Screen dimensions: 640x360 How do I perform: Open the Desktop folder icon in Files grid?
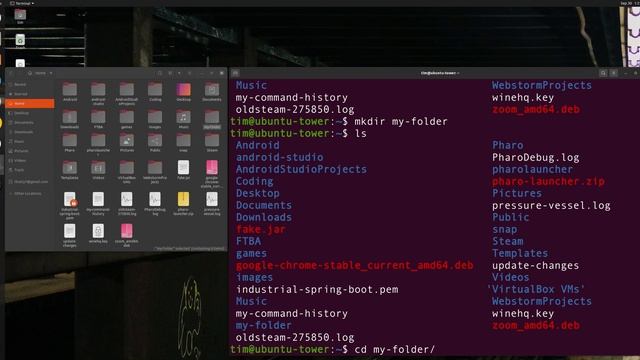click(183, 90)
